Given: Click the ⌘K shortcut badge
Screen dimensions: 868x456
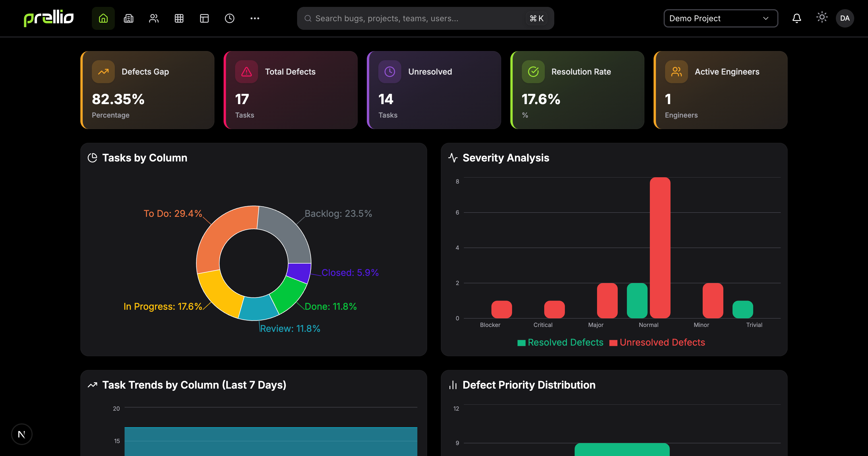Looking at the screenshot, I should (536, 18).
